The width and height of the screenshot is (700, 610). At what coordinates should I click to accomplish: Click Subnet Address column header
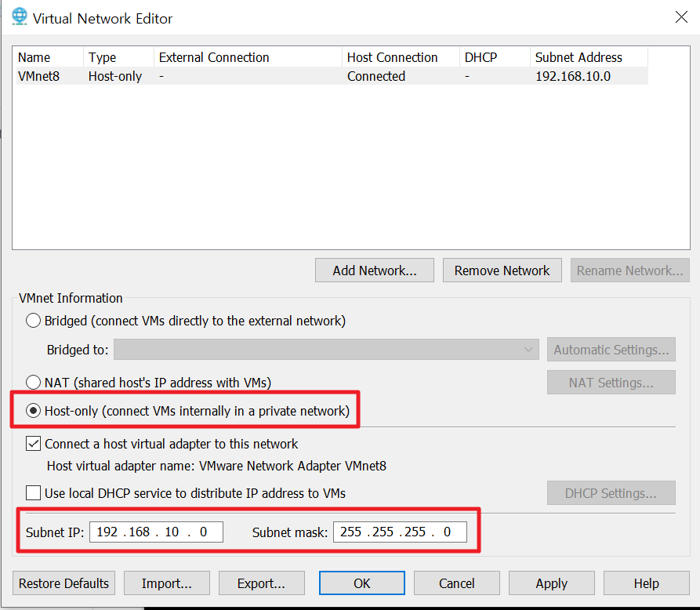click(x=589, y=57)
